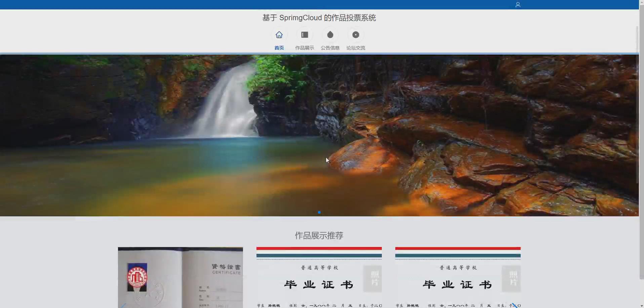644x308 pixels.
Task: Open the user profile icon in top bar
Action: (518, 5)
